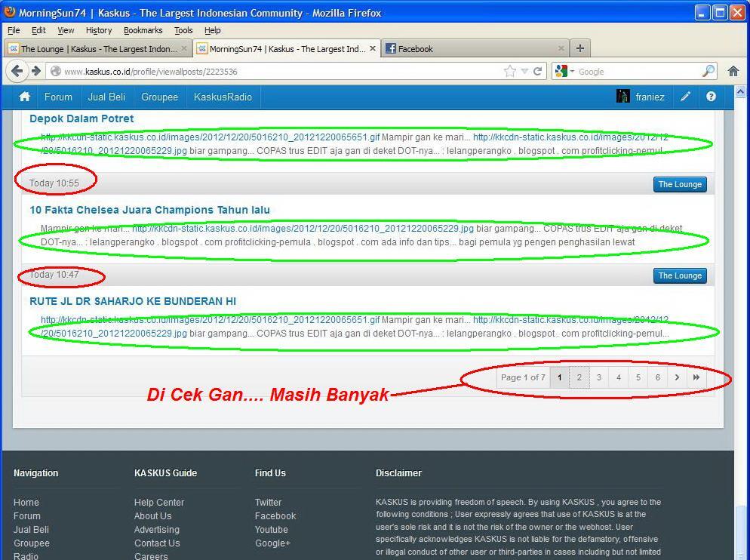Screen dimensions: 750x560
Task: Close The Lounge browser tab
Action: coord(184,48)
